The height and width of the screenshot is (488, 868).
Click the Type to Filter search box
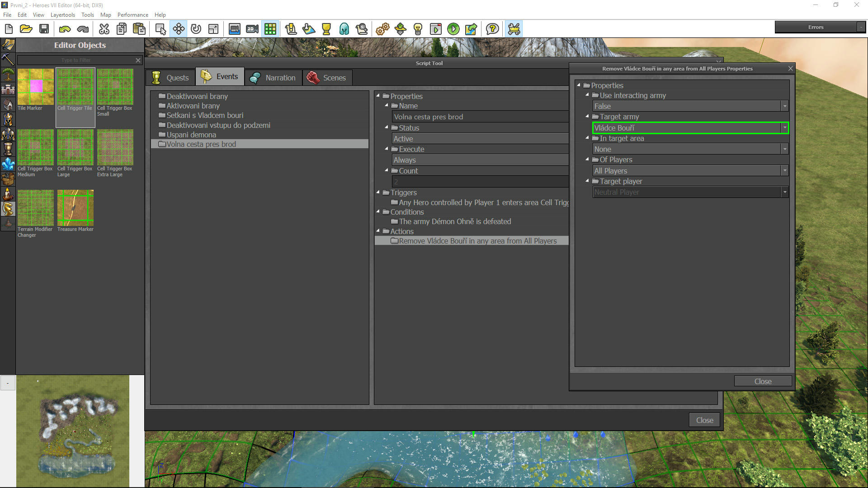point(76,60)
